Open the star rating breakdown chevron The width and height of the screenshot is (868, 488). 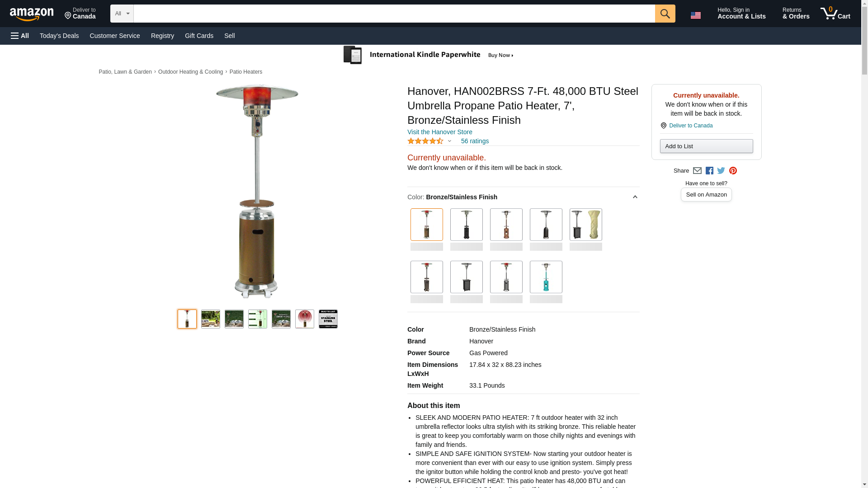tap(449, 141)
